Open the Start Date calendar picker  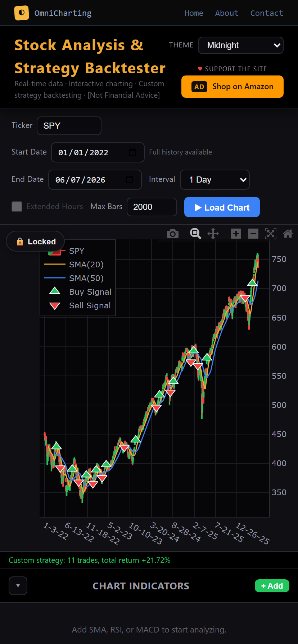[132, 152]
